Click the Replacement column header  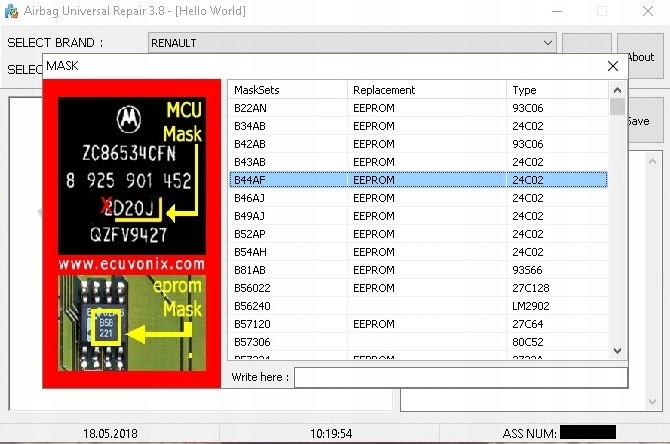point(427,90)
